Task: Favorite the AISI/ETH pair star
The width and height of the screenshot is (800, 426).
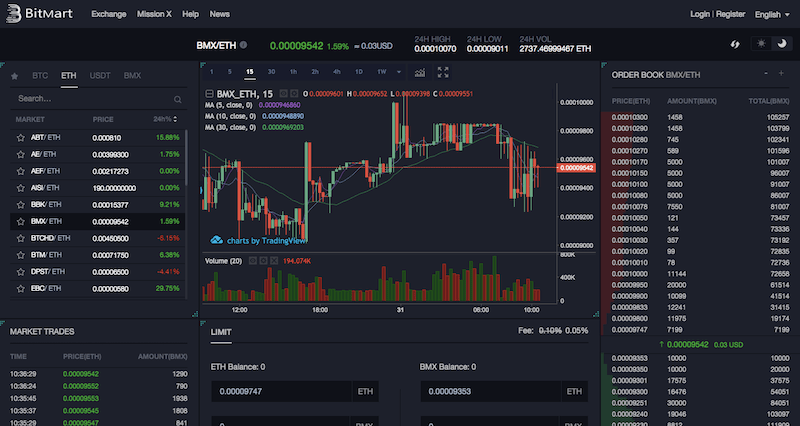Action: click(21, 188)
